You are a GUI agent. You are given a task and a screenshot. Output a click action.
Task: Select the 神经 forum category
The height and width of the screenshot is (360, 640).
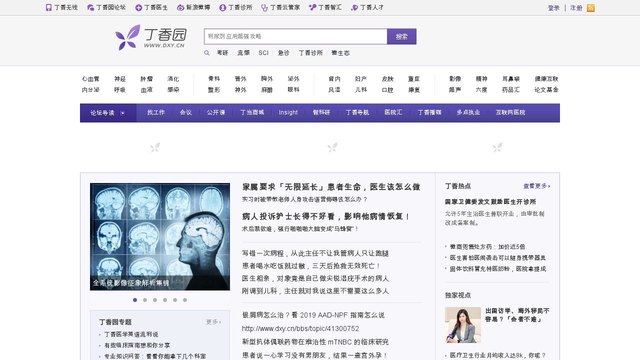pyautogui.click(x=120, y=79)
